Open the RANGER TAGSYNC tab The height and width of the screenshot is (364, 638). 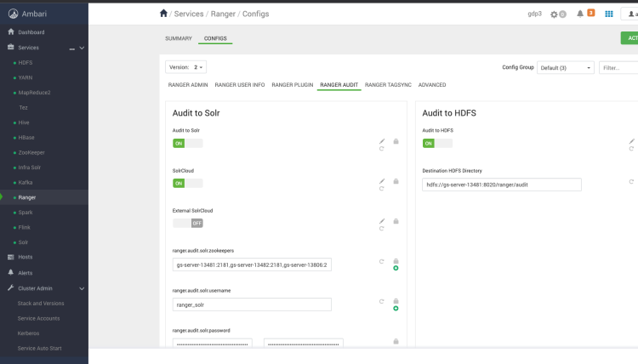click(388, 84)
